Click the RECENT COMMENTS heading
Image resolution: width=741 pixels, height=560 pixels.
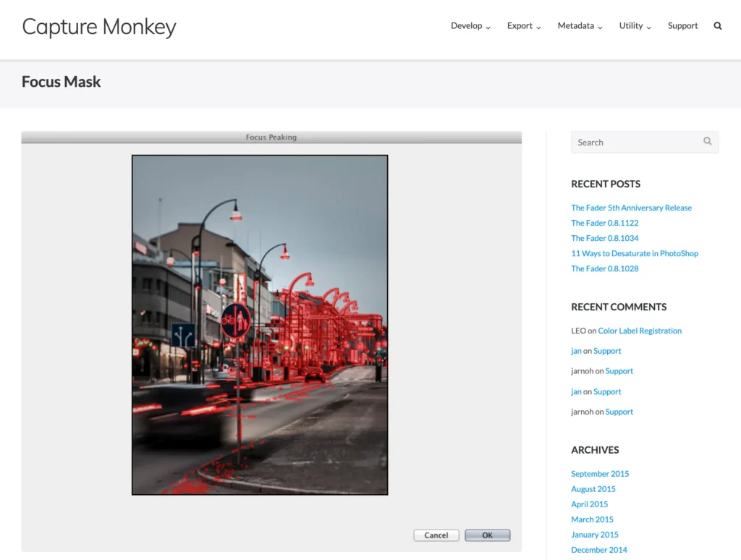click(x=619, y=307)
